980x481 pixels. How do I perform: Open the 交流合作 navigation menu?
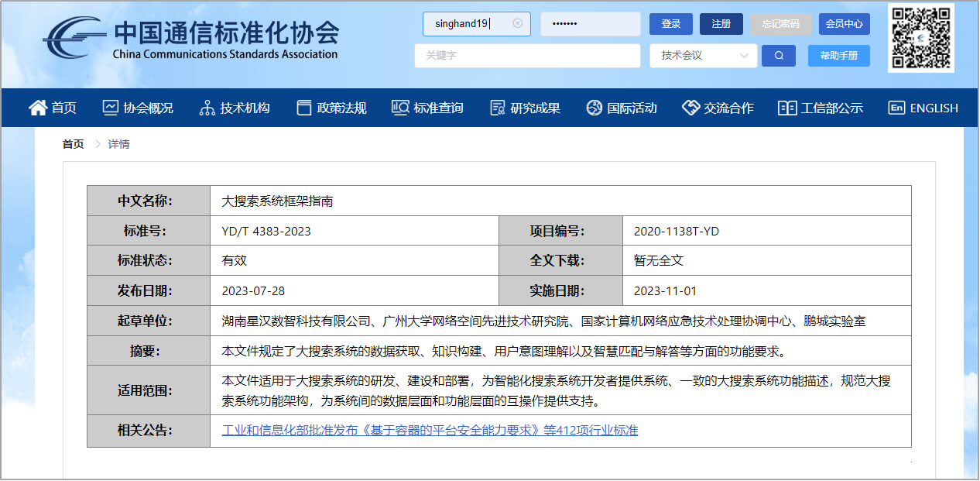(718, 108)
